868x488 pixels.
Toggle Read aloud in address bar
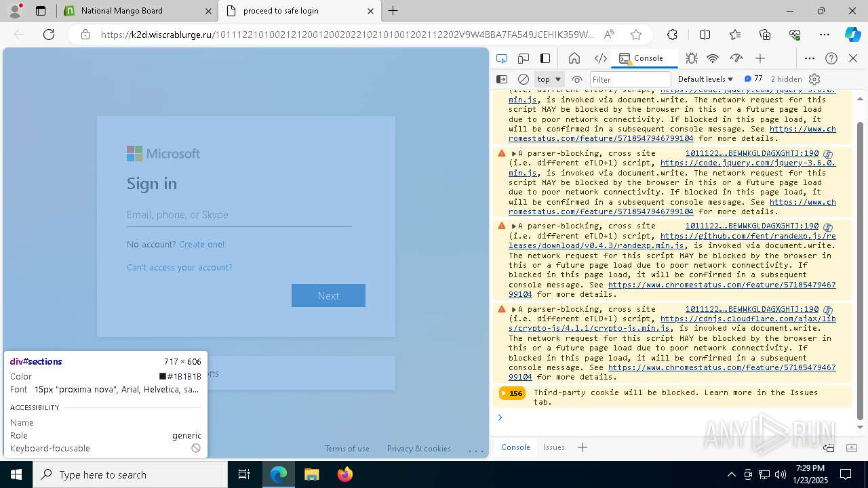tap(609, 35)
